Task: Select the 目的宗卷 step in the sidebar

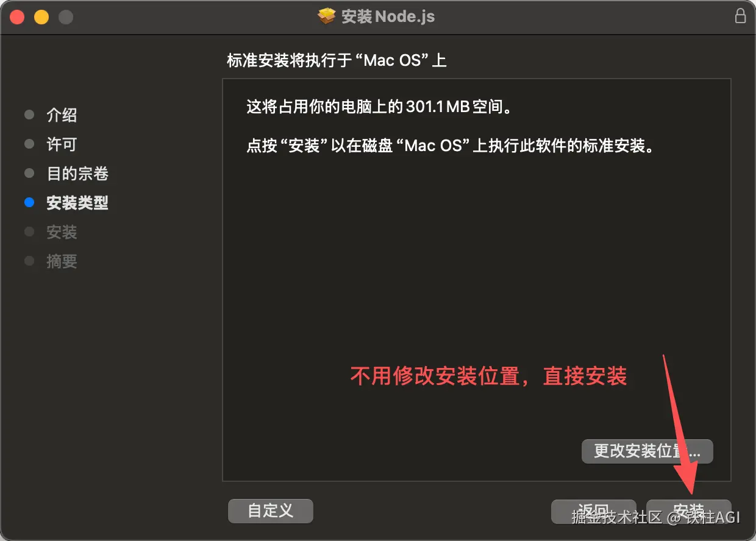Action: [77, 174]
